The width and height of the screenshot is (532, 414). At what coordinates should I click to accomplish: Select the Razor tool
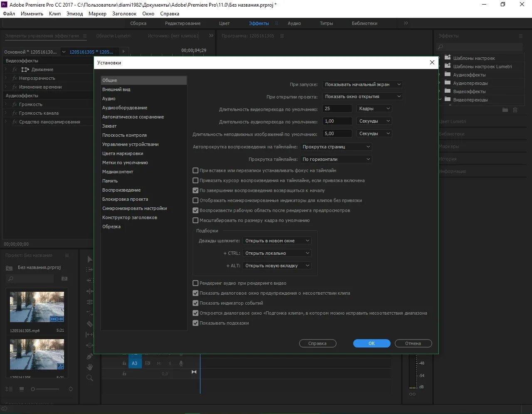(89, 324)
